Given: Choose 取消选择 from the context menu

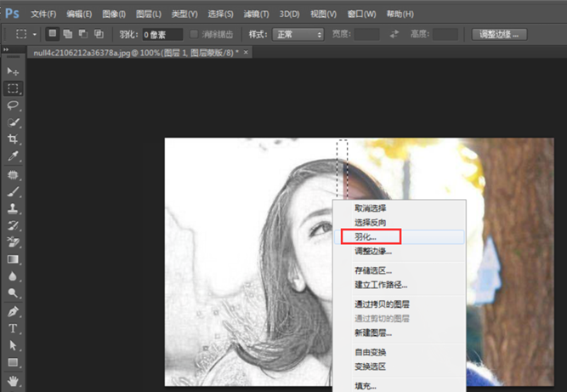Looking at the screenshot, I should (x=370, y=208).
